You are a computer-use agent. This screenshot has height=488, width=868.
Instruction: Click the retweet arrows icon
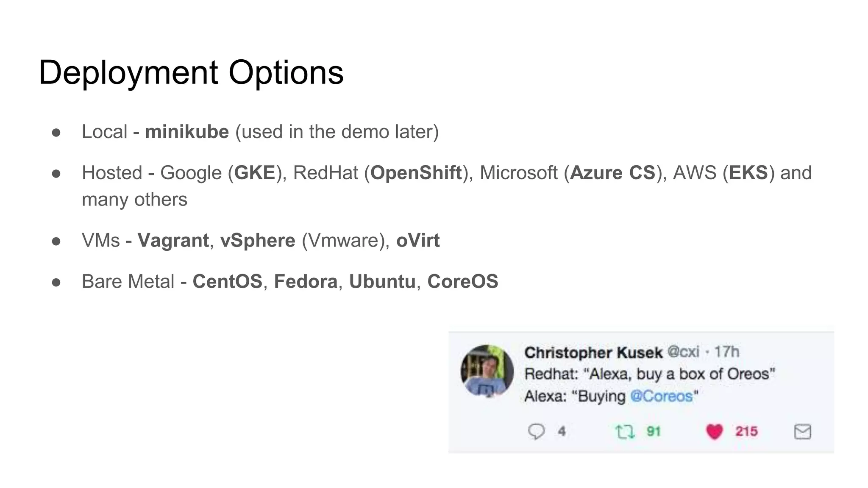tap(625, 432)
